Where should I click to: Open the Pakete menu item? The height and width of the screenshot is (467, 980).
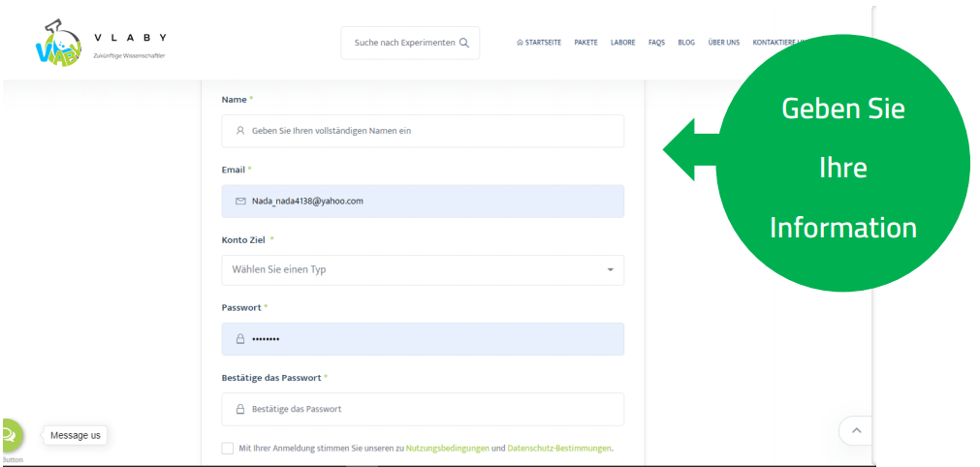tap(585, 43)
